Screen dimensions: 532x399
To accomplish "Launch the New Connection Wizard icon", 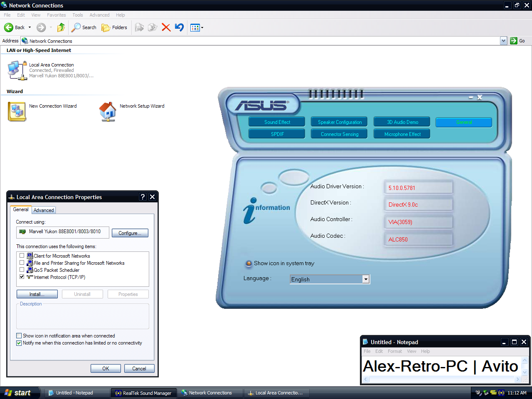I will click(x=17, y=112).
